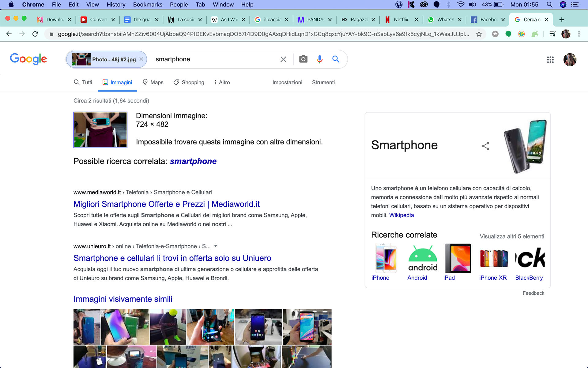Switch to the Tutti results tab
Screen dimensions: 588x368
point(83,82)
